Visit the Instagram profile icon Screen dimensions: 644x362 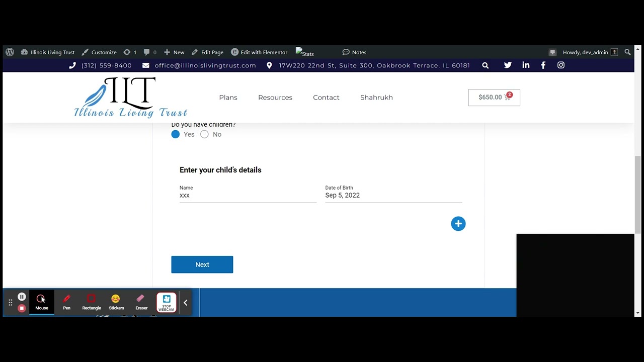click(561, 65)
